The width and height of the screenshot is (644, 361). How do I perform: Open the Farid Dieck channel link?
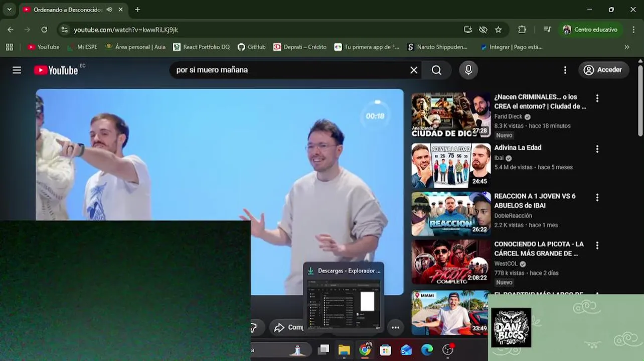(508, 116)
